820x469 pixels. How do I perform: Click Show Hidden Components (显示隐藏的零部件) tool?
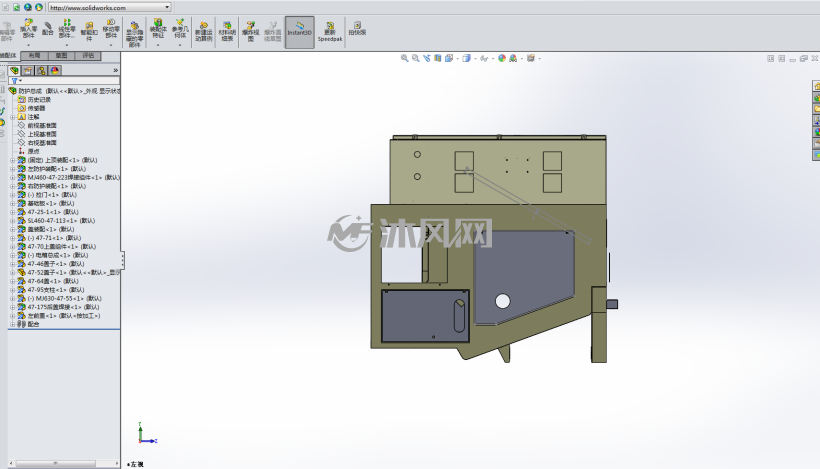pyautogui.click(x=134, y=35)
